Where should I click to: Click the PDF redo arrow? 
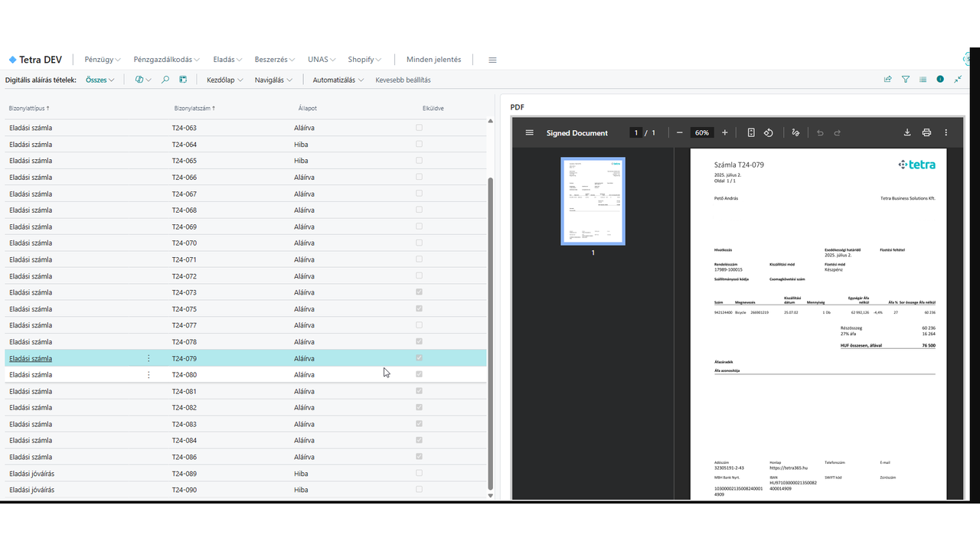click(x=838, y=132)
